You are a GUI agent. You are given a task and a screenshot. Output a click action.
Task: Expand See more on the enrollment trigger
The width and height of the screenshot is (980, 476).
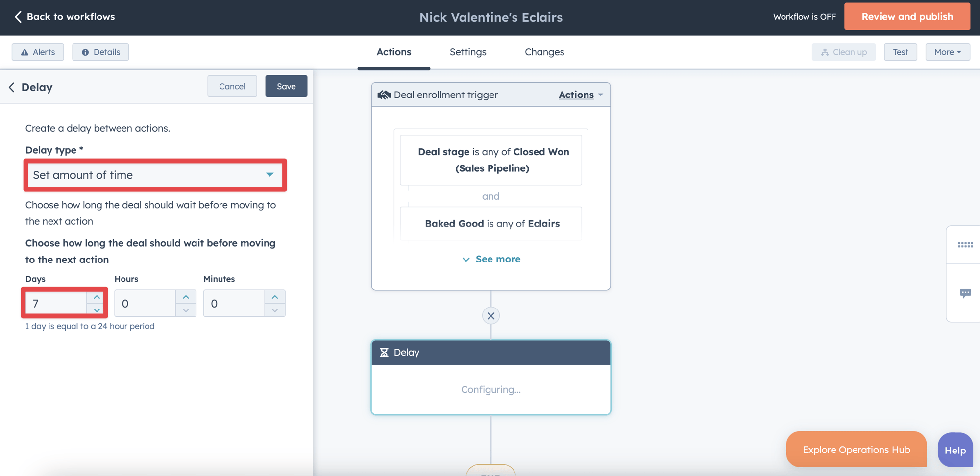pyautogui.click(x=490, y=259)
